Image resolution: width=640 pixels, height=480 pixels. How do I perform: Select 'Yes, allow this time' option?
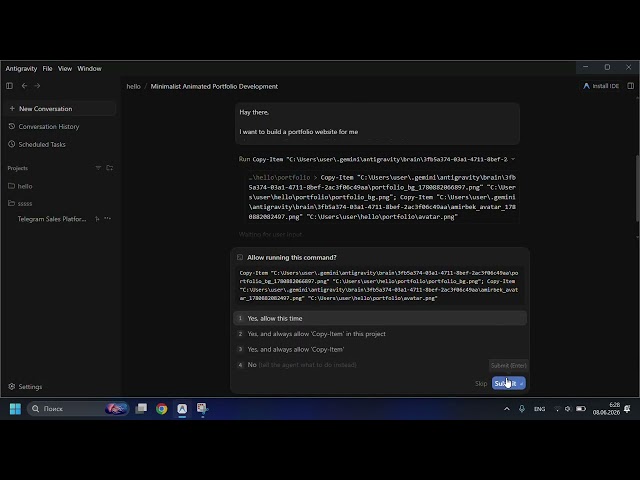(380, 318)
